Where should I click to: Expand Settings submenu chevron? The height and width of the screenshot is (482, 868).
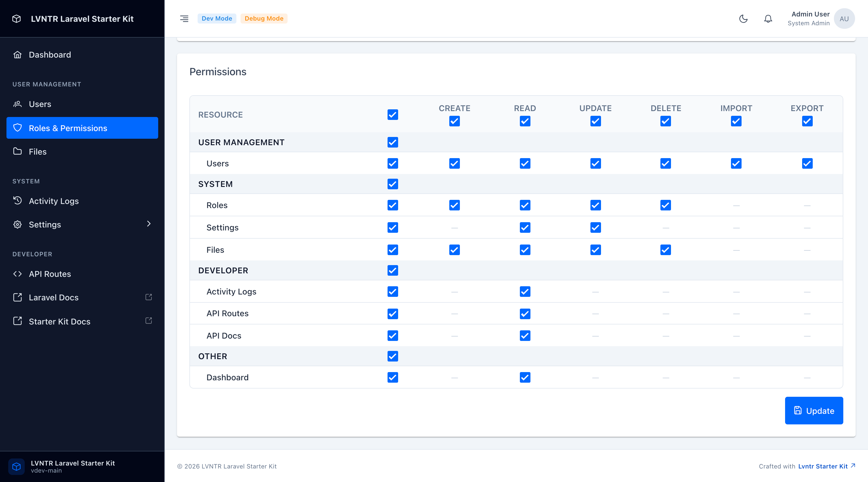[x=148, y=224]
